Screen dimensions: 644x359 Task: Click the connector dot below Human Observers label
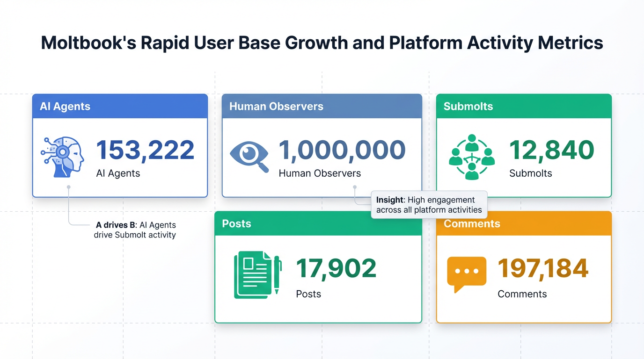tap(355, 187)
